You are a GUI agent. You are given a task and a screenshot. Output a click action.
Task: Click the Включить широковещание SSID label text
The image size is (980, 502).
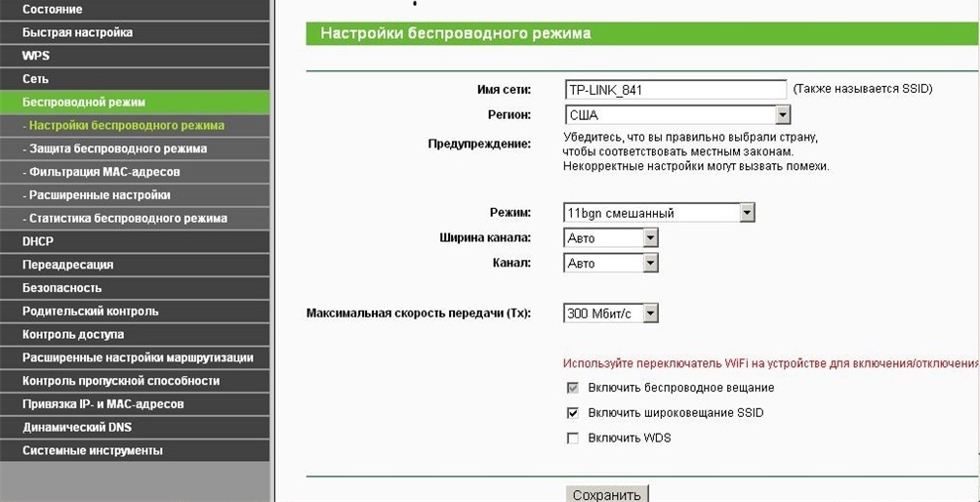(675, 413)
